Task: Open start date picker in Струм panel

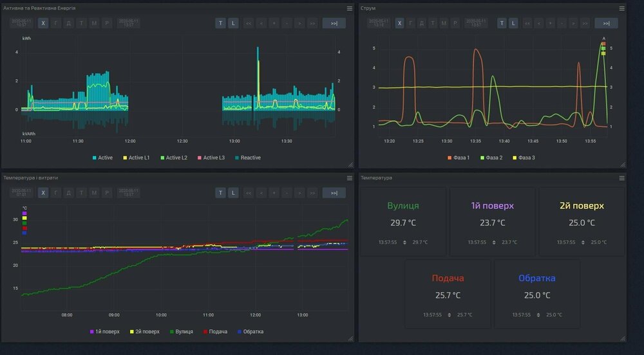Action: click(x=379, y=23)
